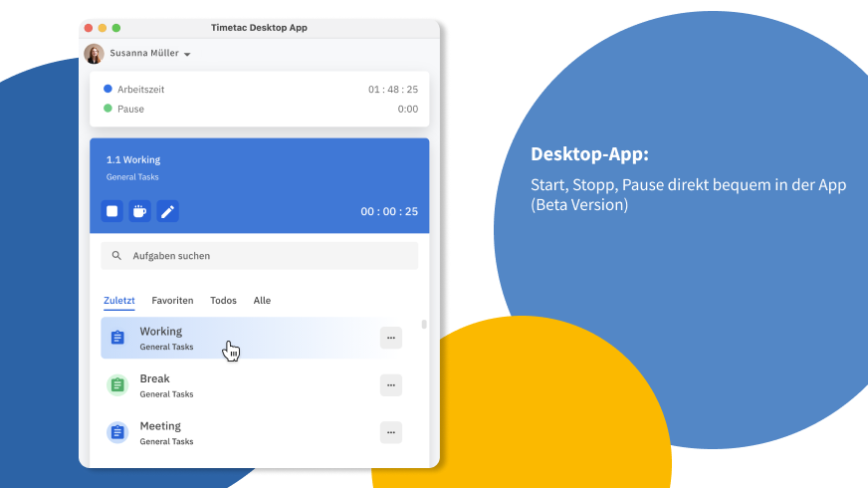Switch to the Favoriten tab
Screen dimensions: 868x488
[172, 300]
